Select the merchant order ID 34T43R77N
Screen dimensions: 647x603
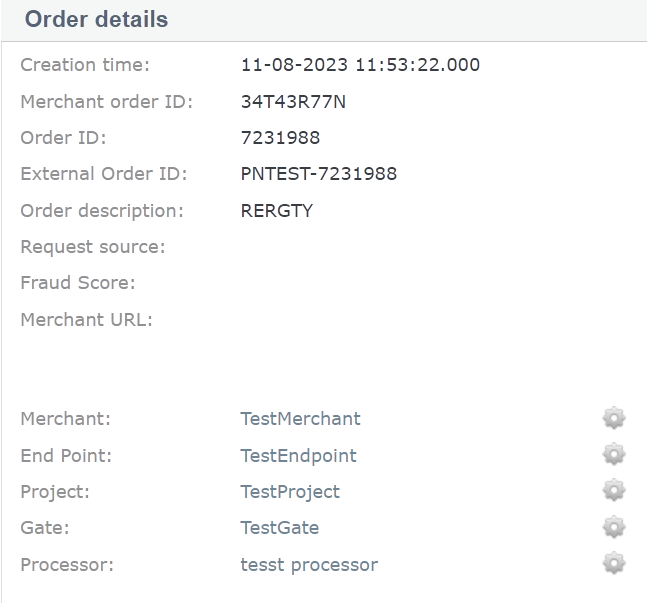pyautogui.click(x=294, y=101)
